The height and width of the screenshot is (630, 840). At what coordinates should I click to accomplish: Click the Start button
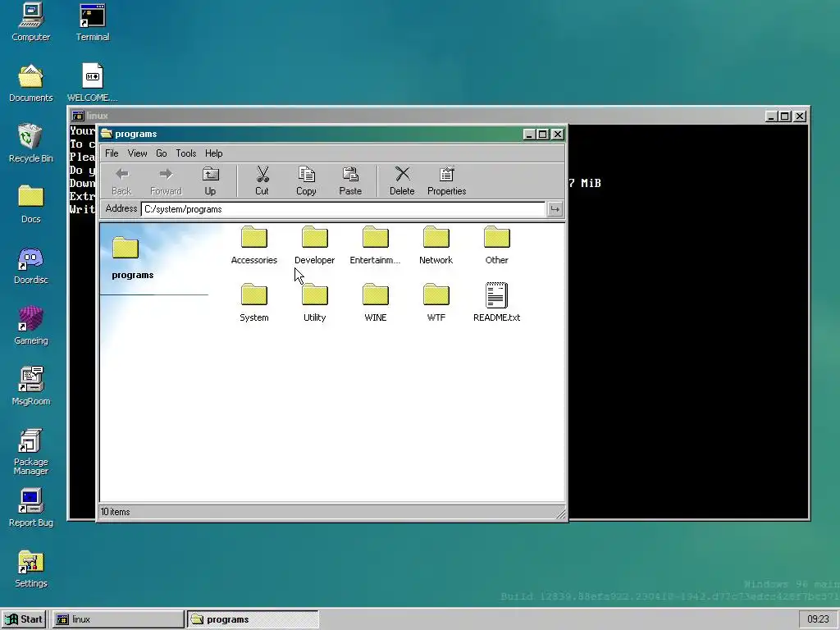click(x=24, y=619)
